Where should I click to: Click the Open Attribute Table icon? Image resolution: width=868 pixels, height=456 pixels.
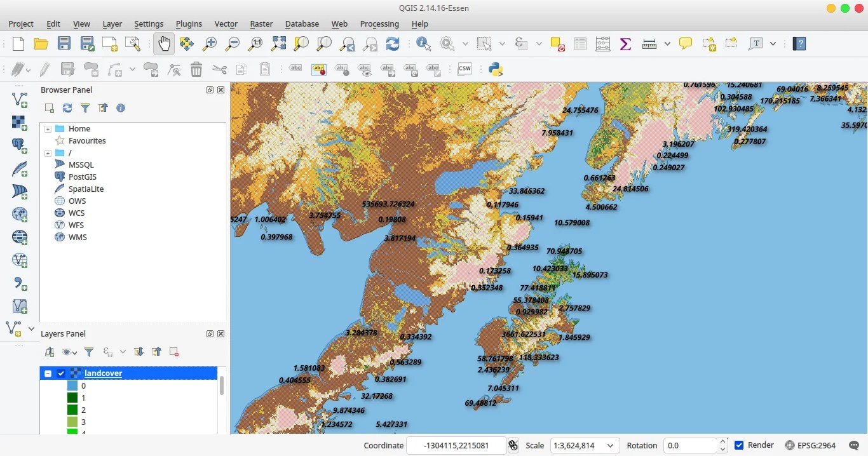(x=580, y=43)
